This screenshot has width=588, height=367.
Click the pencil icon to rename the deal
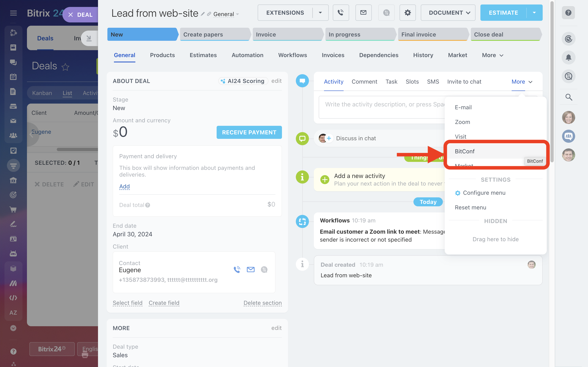click(x=203, y=14)
